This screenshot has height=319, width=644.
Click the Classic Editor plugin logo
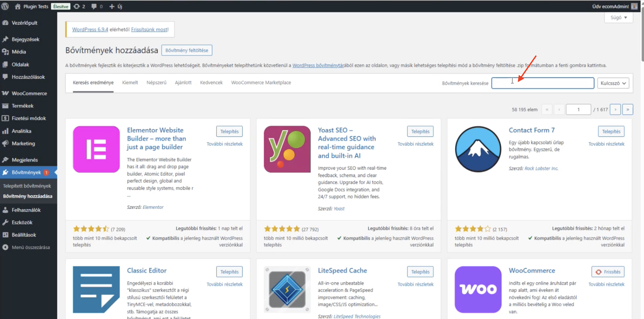[96, 289]
